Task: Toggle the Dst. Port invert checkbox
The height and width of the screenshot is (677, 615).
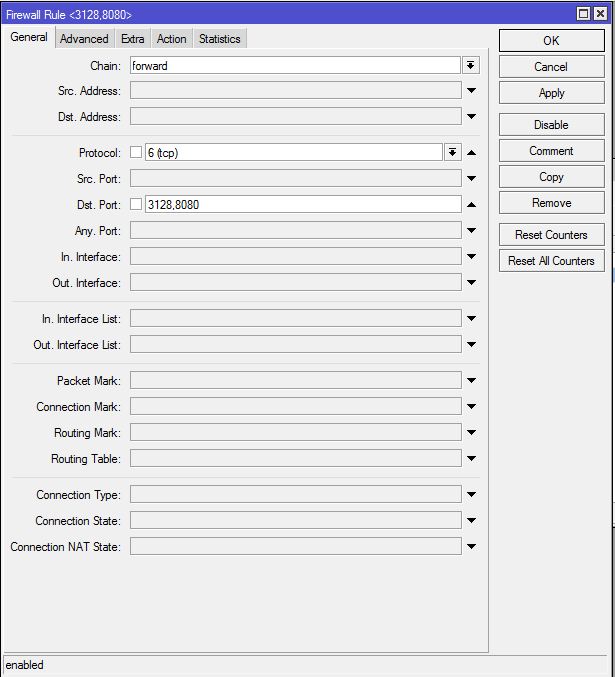Action: coord(136,205)
